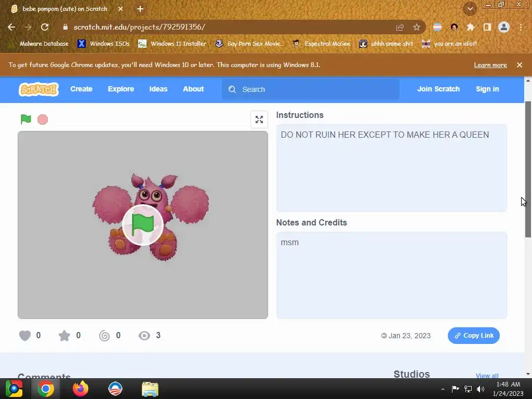This screenshot has width=532, height=399.
Task: Open the Chrome profile icon
Action: click(x=504, y=27)
